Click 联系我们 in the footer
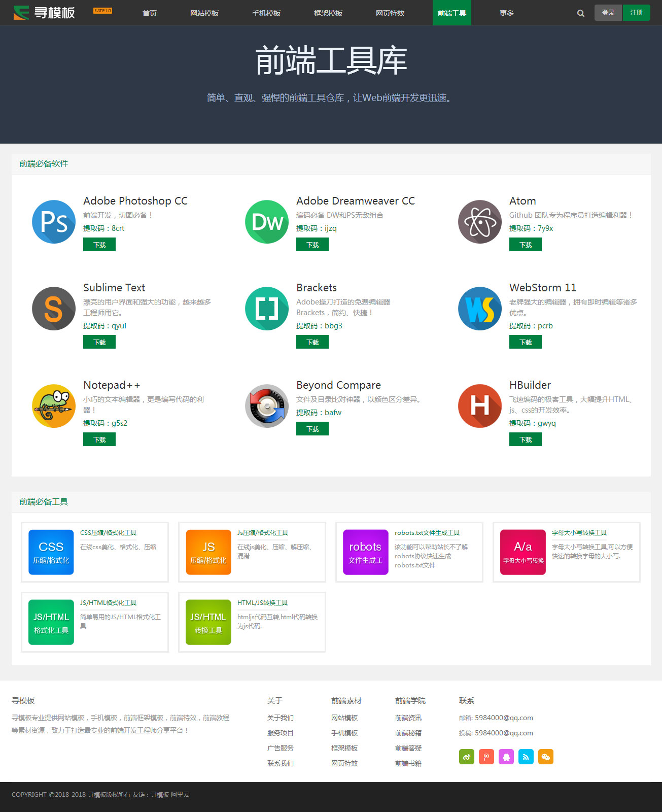The height and width of the screenshot is (812, 662). [281, 763]
